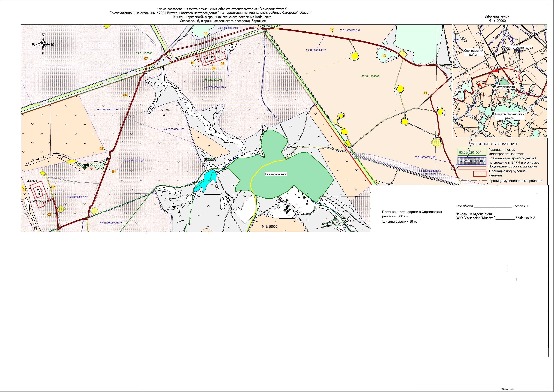The width and height of the screenshot is (554, 392).
Task: Click the N-W-E-S compass rose
Action: pos(43,44)
